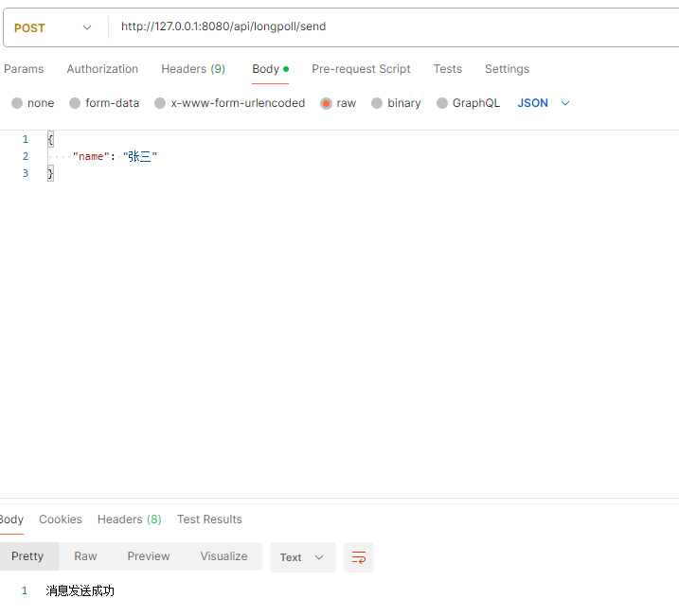
Task: Toggle word wrap icon in response toolbar
Action: click(359, 557)
